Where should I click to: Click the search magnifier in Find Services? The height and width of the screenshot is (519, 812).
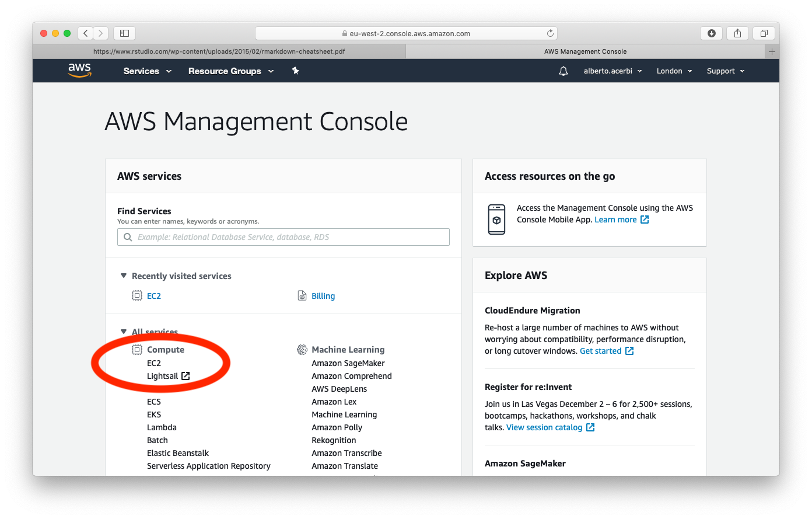click(128, 237)
